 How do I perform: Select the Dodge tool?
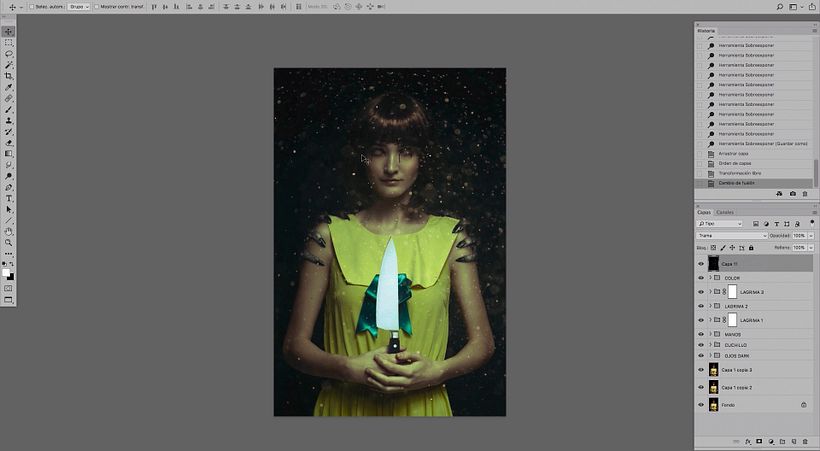tap(8, 176)
